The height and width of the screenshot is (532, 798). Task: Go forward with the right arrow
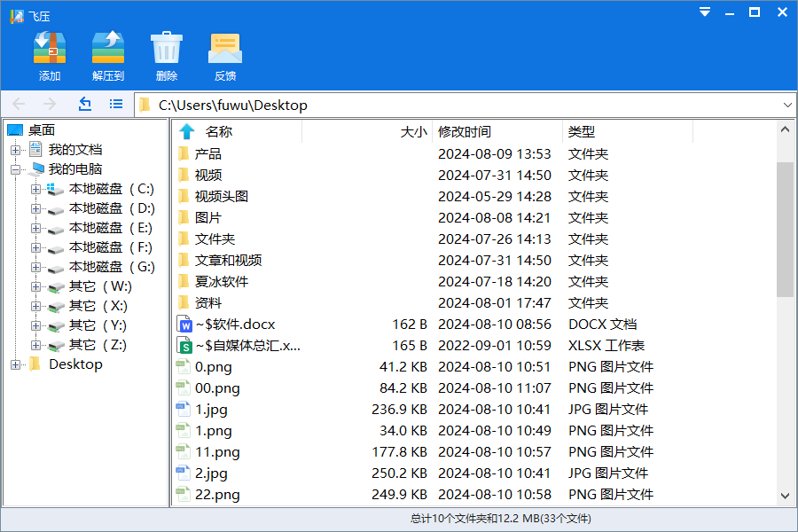point(50,105)
